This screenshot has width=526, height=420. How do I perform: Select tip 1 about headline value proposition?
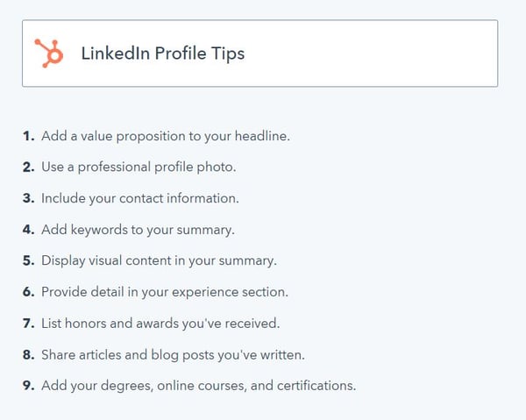point(166,136)
